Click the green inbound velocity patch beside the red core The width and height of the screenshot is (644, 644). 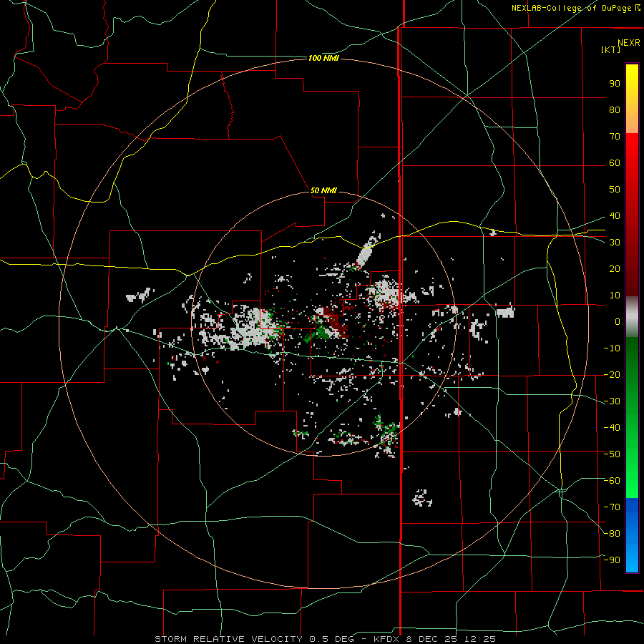coord(323,332)
